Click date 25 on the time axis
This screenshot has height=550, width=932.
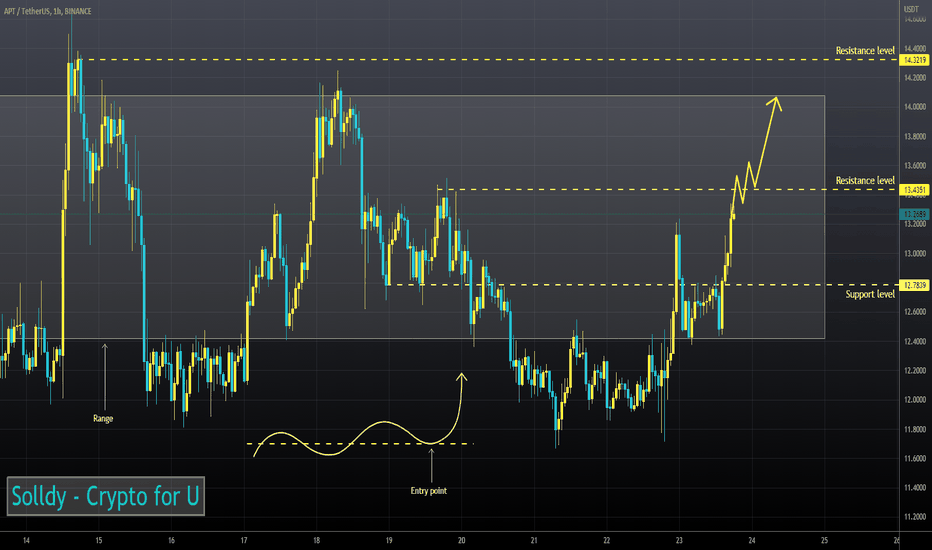(824, 540)
